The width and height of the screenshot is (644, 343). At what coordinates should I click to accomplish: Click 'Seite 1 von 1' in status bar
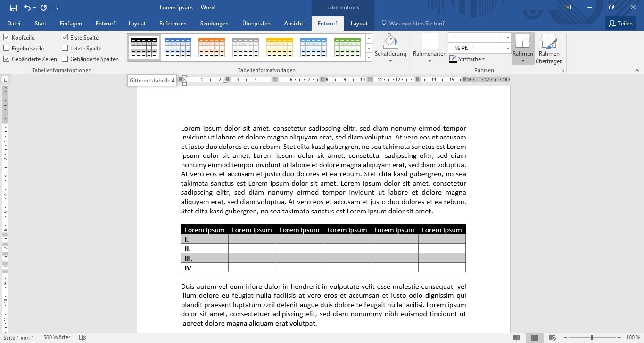pyautogui.click(x=18, y=337)
